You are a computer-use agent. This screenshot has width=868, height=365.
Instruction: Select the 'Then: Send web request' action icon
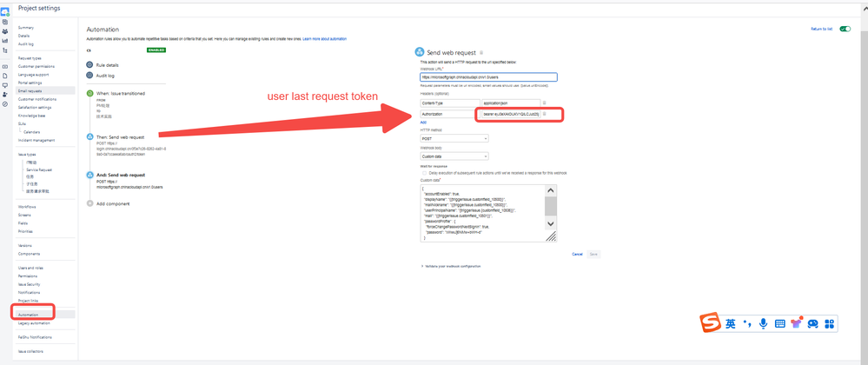pyautogui.click(x=89, y=136)
